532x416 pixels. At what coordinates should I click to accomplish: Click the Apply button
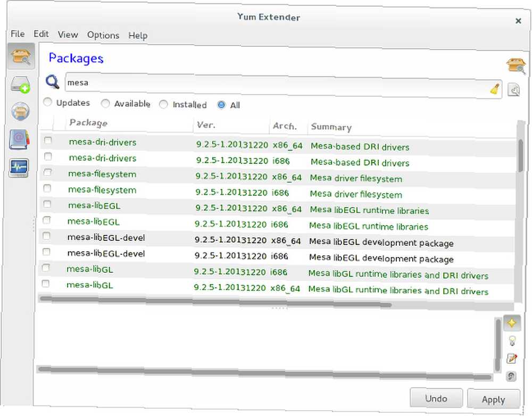click(x=494, y=400)
